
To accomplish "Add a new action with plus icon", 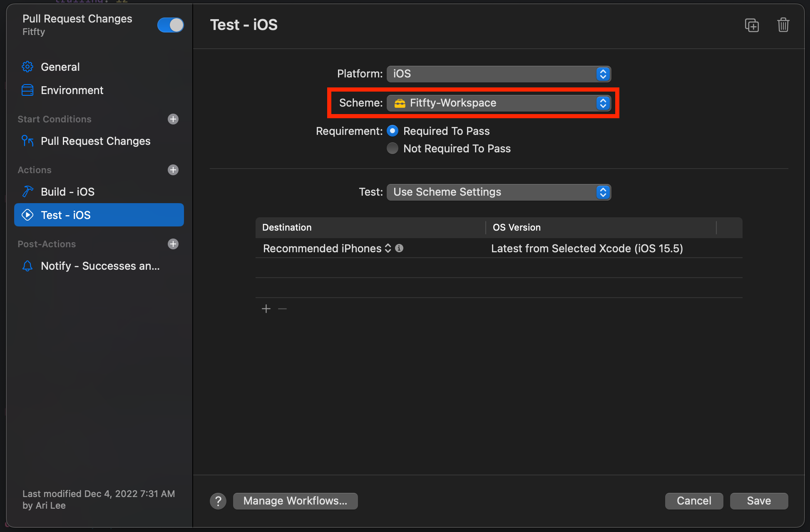I will click(173, 170).
